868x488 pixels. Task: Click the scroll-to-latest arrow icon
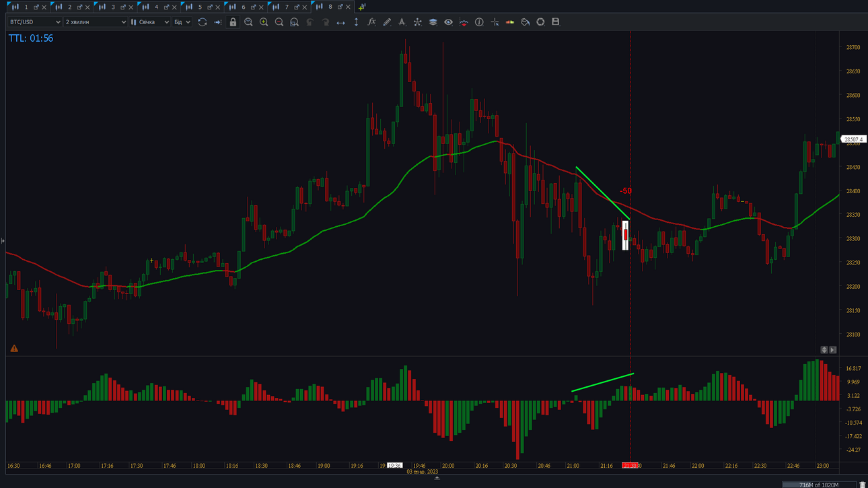[217, 22]
